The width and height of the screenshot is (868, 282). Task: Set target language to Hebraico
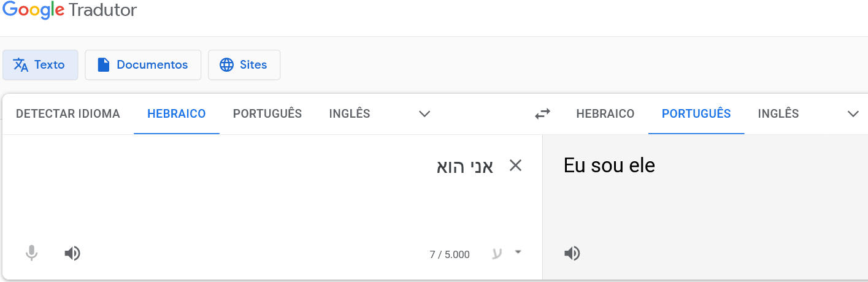click(x=605, y=114)
